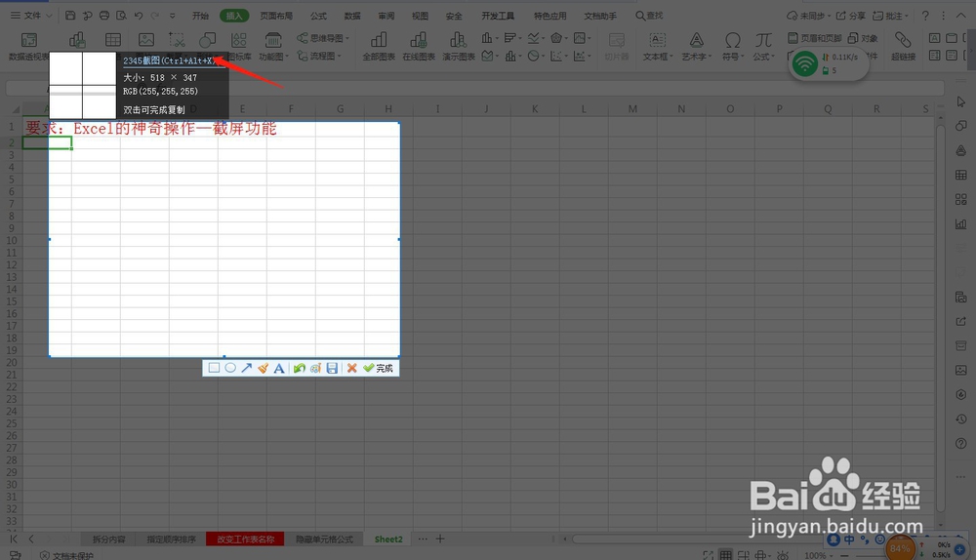
Task: Click the help question mark icon
Action: pyautogui.click(x=925, y=16)
